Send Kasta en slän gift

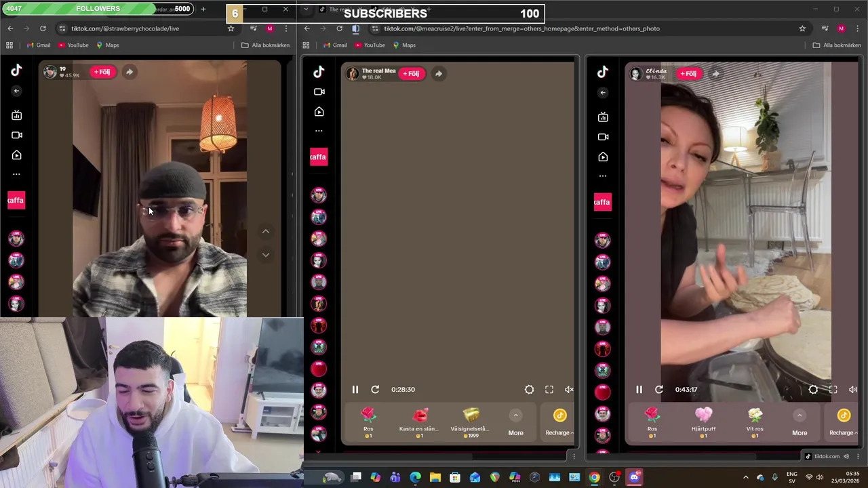pyautogui.click(x=419, y=422)
